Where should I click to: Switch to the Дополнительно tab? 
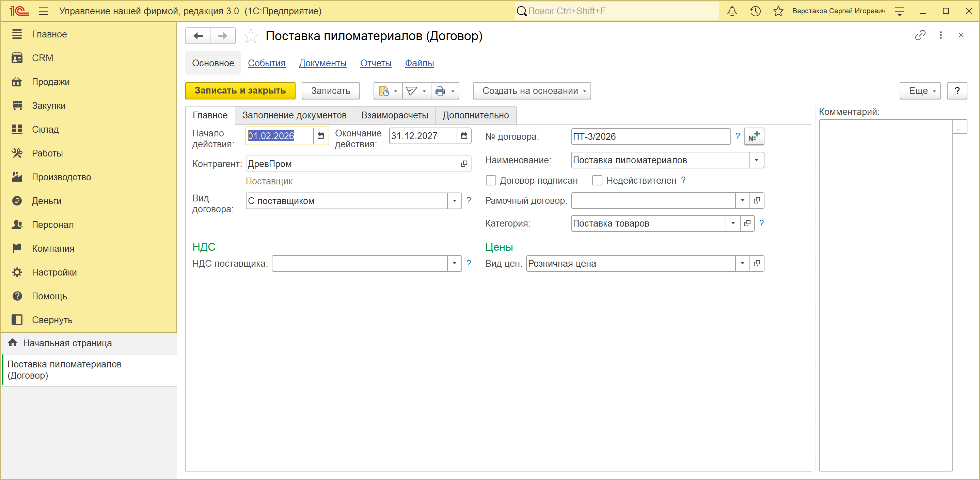coord(476,115)
